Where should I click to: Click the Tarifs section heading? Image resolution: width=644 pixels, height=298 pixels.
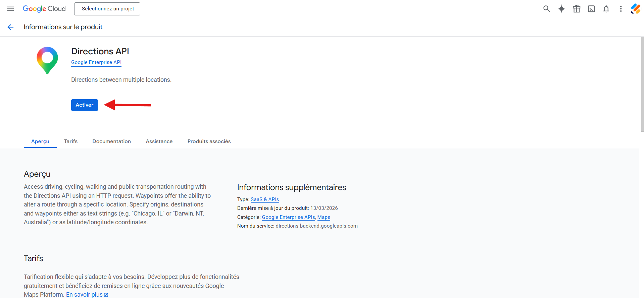34,258
